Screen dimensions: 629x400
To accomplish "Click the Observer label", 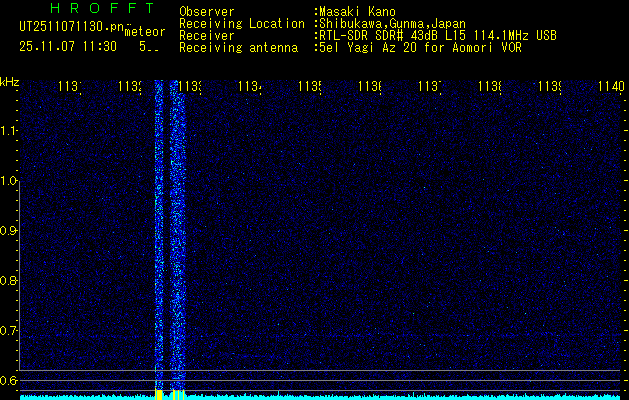I will click(x=207, y=12).
